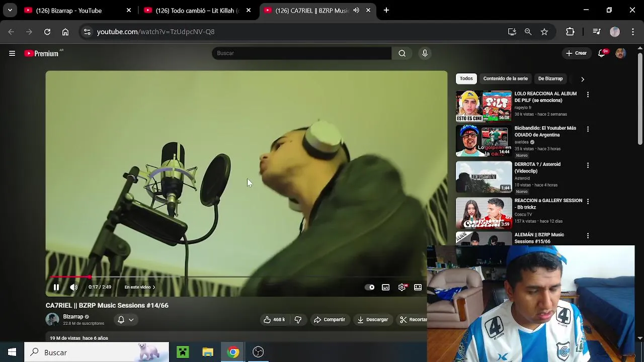The height and width of the screenshot is (362, 644).
Task: Mute the video player volume
Action: coord(73,287)
